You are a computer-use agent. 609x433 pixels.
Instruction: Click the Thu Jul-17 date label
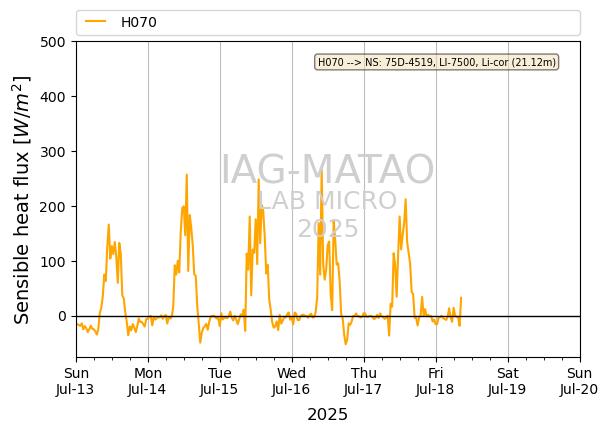[x=364, y=381]
